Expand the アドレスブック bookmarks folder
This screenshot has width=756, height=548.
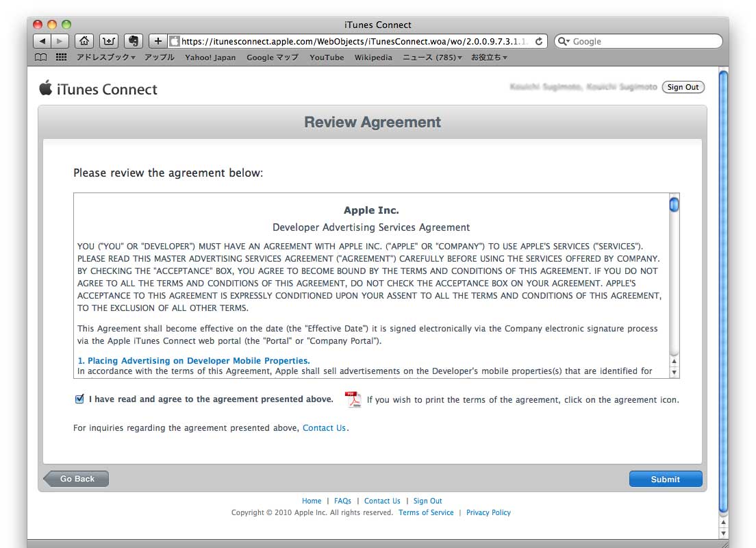click(105, 58)
